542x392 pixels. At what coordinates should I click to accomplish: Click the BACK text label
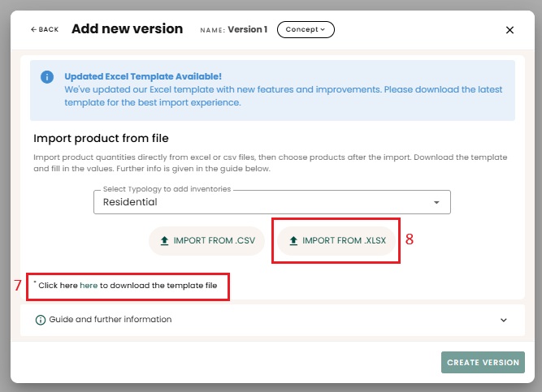[x=49, y=29]
